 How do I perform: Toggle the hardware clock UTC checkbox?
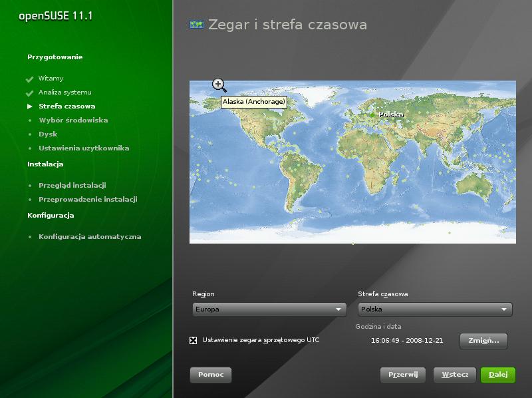[193, 340]
